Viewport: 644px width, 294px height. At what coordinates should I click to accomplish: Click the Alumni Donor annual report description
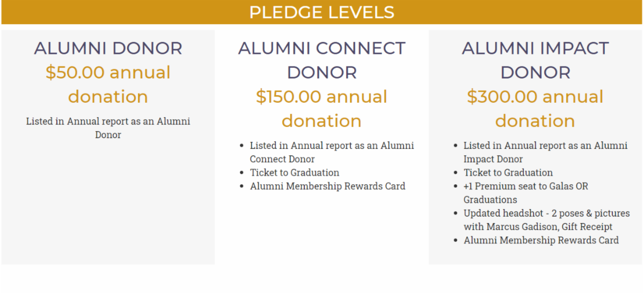pyautogui.click(x=108, y=128)
